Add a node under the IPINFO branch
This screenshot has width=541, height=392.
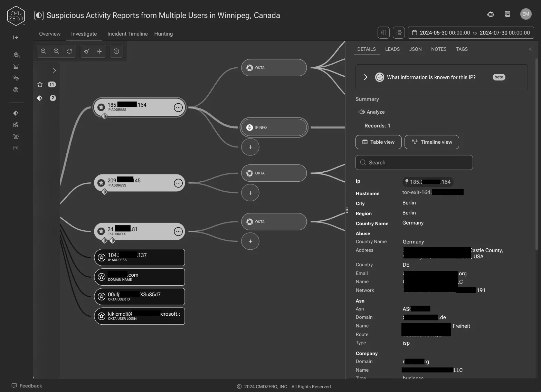point(250,147)
